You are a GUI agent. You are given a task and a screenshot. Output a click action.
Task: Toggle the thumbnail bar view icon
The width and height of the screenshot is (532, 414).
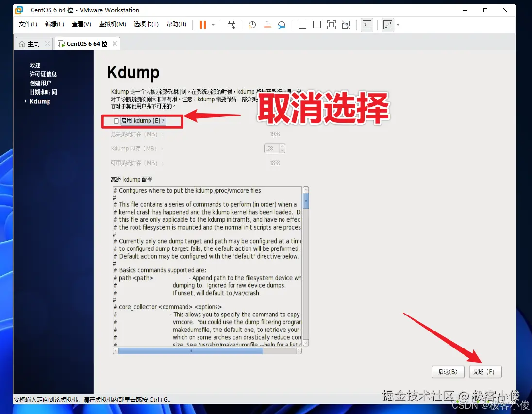point(317,25)
